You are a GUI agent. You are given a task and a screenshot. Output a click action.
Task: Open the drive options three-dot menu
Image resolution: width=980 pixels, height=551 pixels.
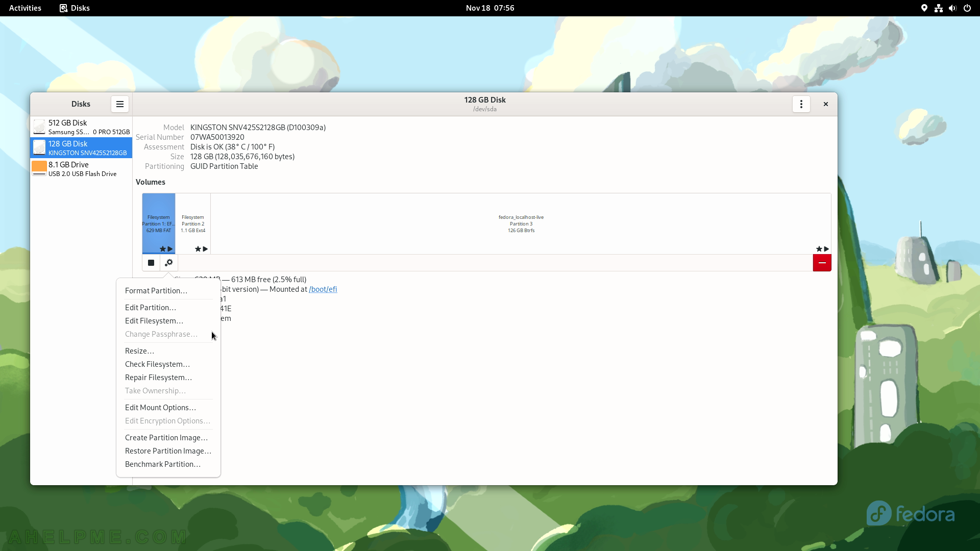pos(801,104)
